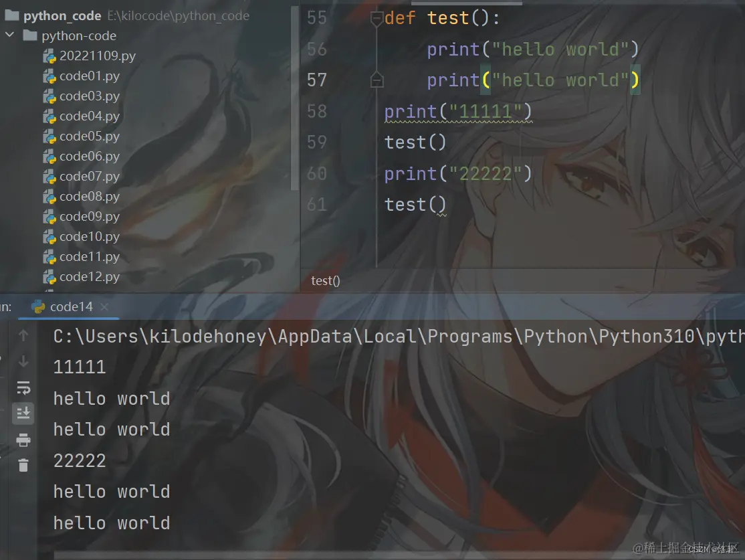The image size is (745, 560).
Task: Click line number 55 in the gutter
Action: (x=317, y=18)
